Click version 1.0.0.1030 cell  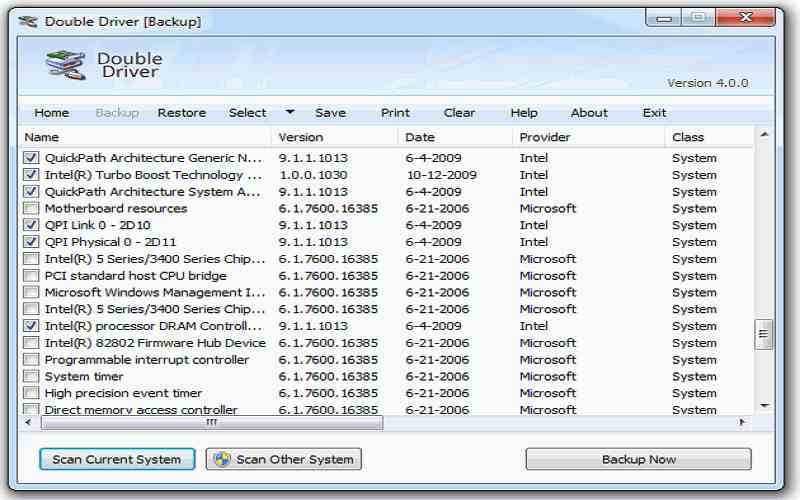(x=313, y=175)
